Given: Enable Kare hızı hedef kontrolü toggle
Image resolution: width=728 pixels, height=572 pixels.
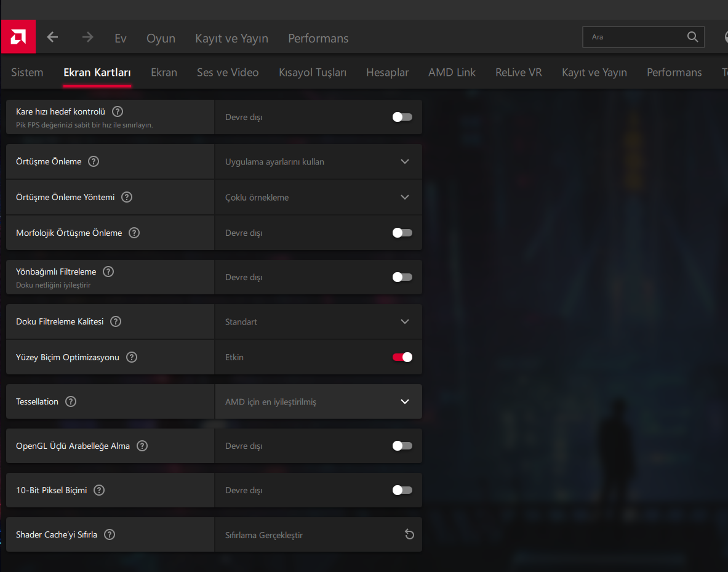Looking at the screenshot, I should pyautogui.click(x=402, y=117).
